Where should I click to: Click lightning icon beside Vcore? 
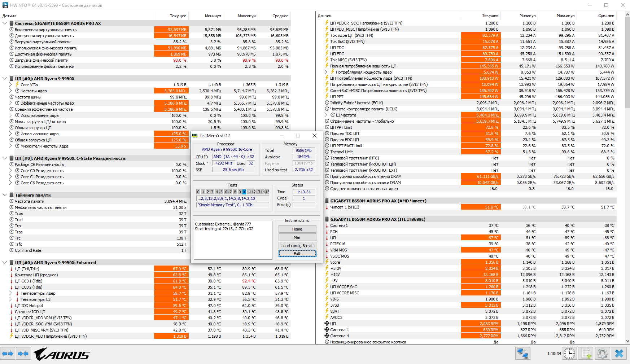click(x=327, y=262)
